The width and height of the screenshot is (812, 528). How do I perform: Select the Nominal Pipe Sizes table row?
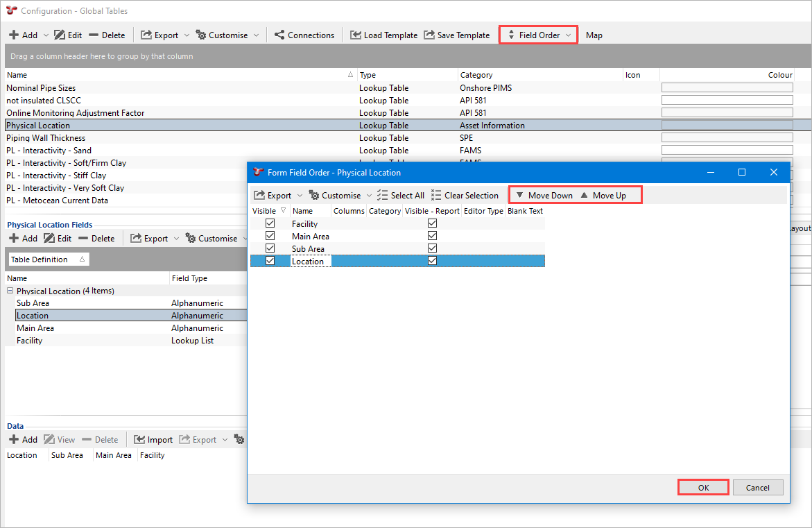pyautogui.click(x=408, y=87)
